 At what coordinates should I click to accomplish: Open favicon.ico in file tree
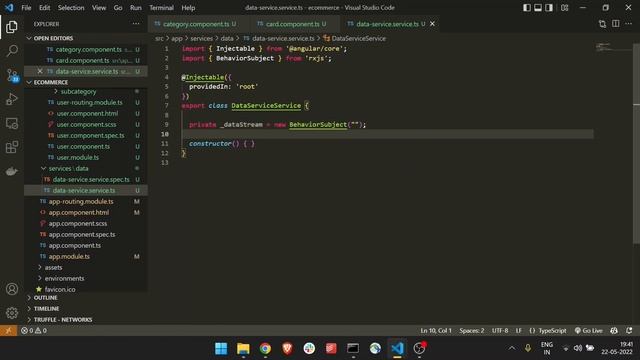pyautogui.click(x=86, y=289)
